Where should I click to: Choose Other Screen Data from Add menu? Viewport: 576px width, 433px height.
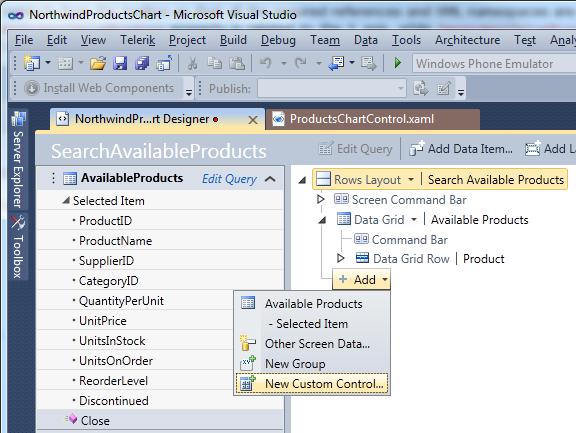[312, 344]
